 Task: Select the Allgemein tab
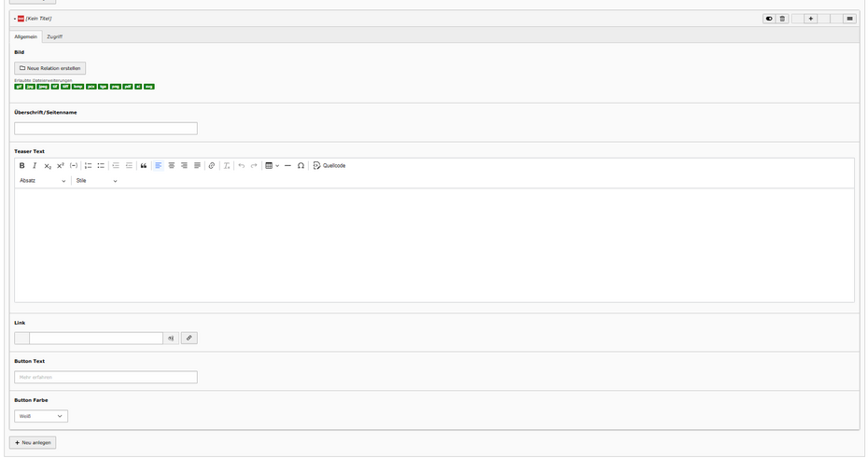(26, 36)
